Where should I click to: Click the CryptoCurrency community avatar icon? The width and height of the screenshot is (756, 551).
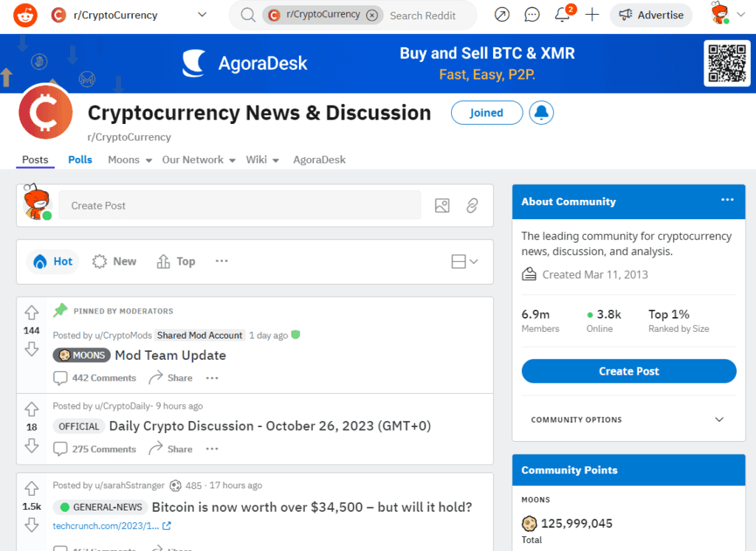(x=46, y=111)
